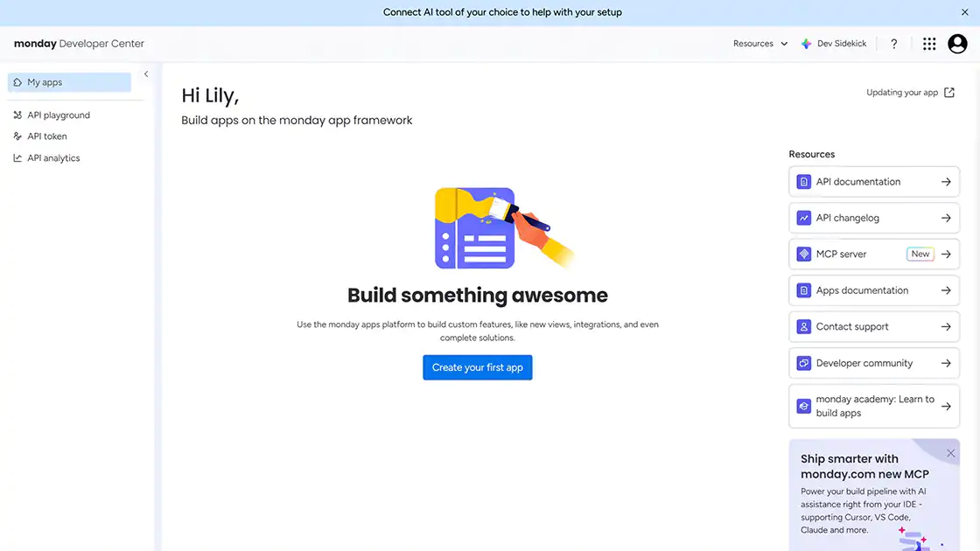Select My apps in sidebar
Viewport: 980px width, 551px height.
pyautogui.click(x=69, y=82)
